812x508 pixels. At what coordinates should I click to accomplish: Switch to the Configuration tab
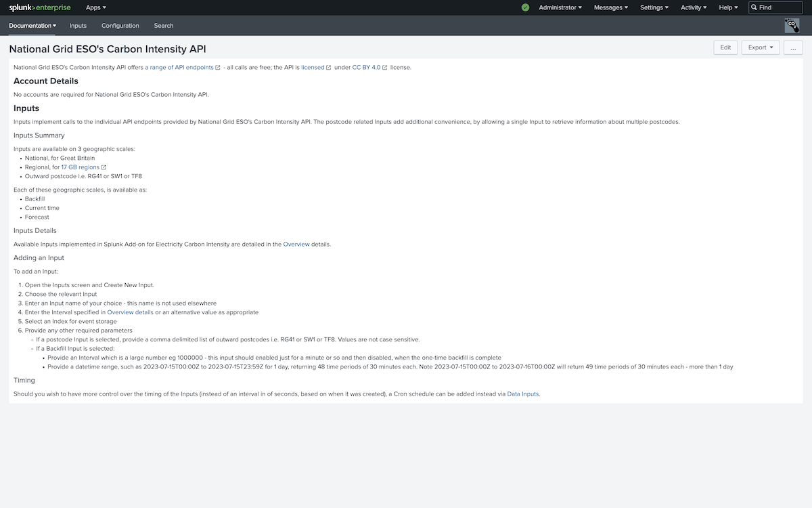coord(120,26)
